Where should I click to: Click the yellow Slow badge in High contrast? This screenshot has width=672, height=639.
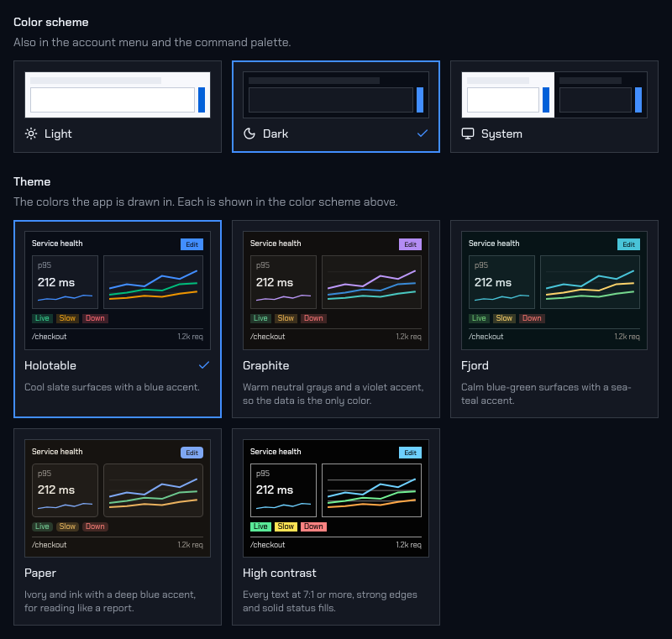[x=286, y=526]
